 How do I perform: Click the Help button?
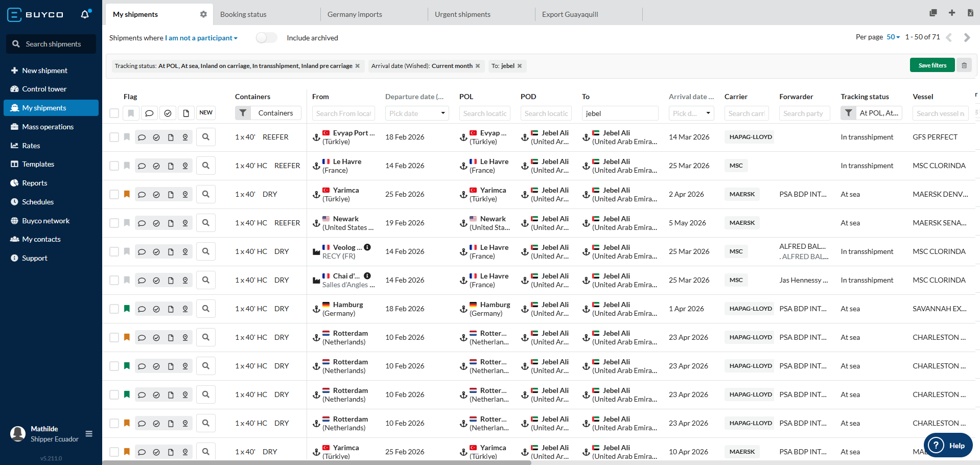pos(948,446)
